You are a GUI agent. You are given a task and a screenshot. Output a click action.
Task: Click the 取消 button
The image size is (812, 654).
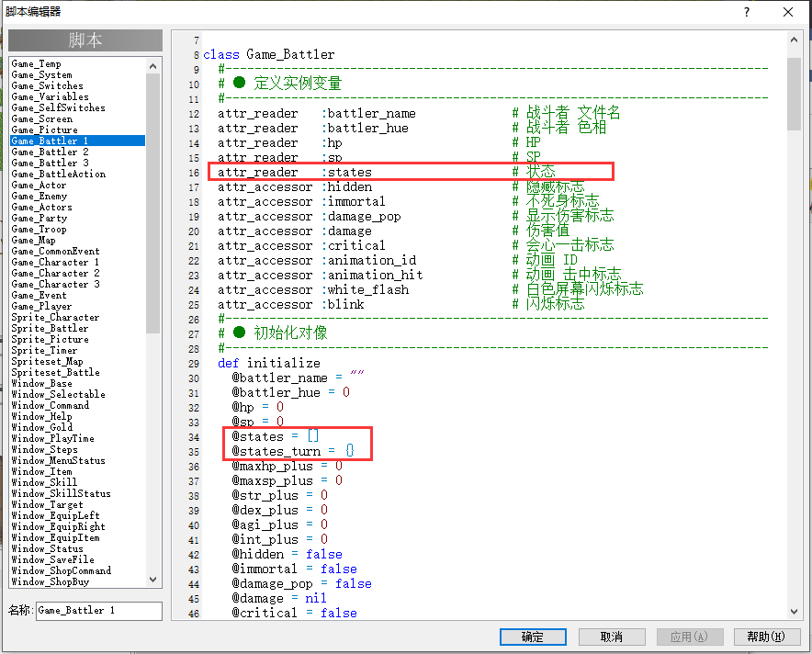click(x=612, y=637)
